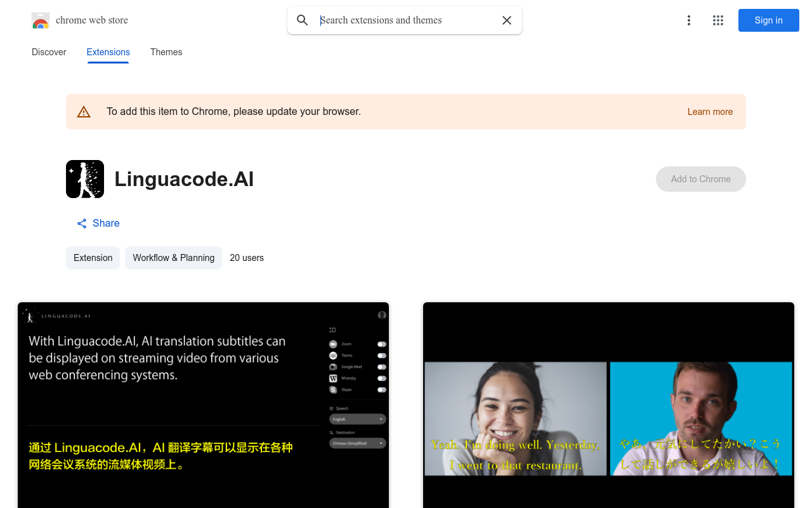The image size is (812, 508).
Task: Click the Workflow & Planning category chip
Action: coord(173,258)
